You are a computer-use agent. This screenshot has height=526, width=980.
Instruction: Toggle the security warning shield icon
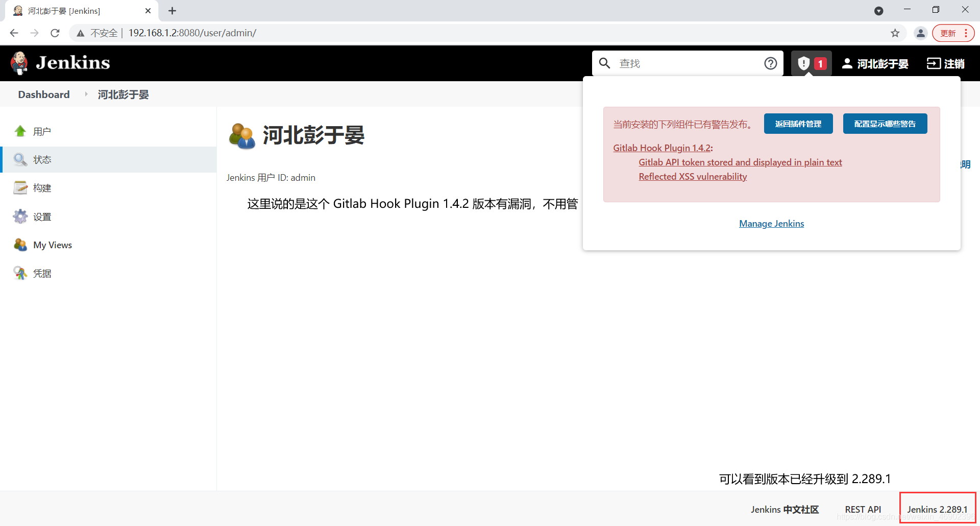pos(803,63)
